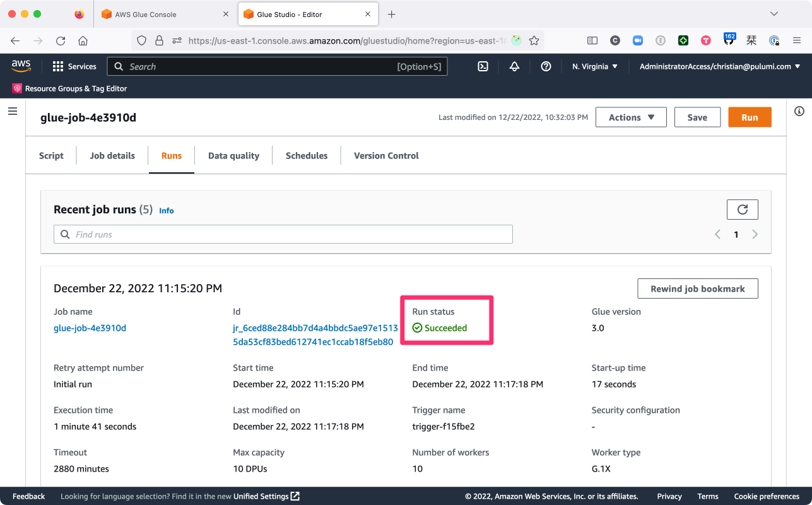Go to the next page of runs

point(755,234)
